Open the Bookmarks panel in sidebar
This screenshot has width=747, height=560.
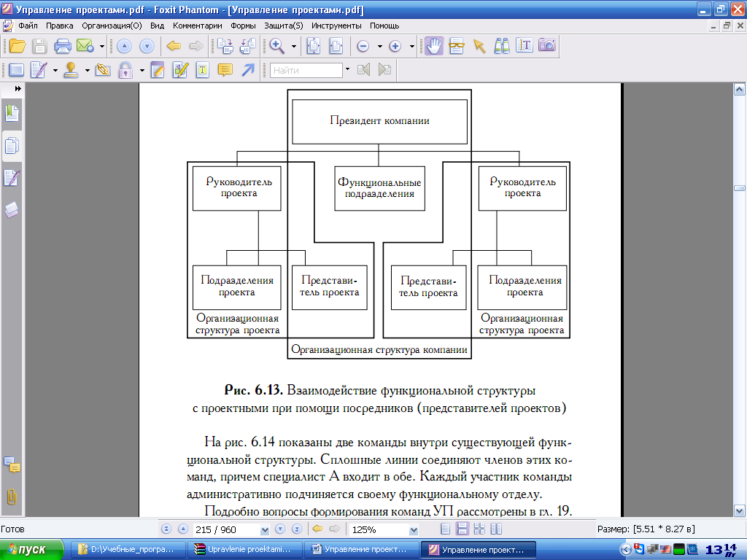pyautogui.click(x=12, y=113)
